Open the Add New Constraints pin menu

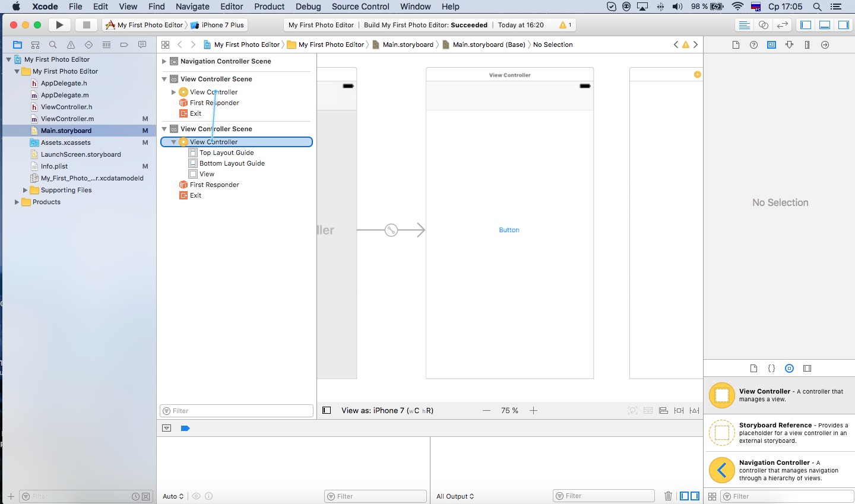pos(679,410)
